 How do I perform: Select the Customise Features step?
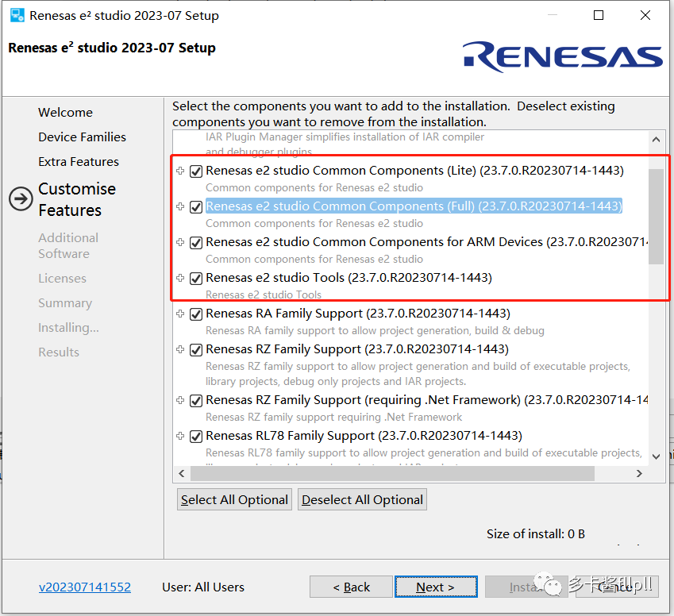77,199
